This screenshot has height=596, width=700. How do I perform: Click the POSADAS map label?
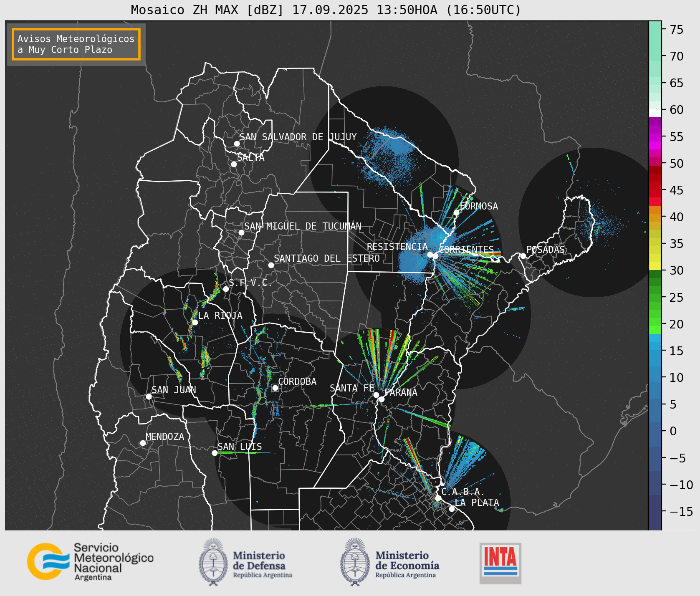546,250
